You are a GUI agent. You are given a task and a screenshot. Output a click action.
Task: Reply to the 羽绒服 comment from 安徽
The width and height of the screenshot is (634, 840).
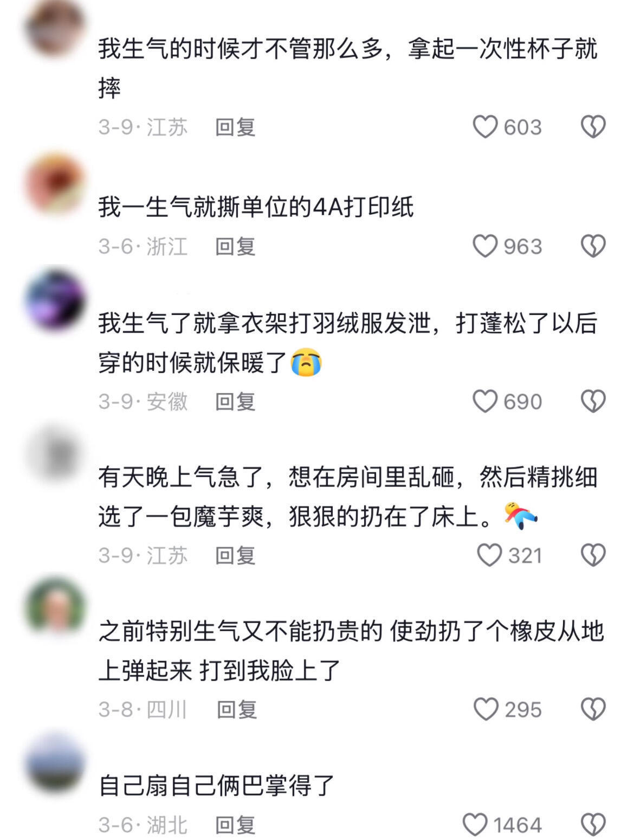pos(235,401)
